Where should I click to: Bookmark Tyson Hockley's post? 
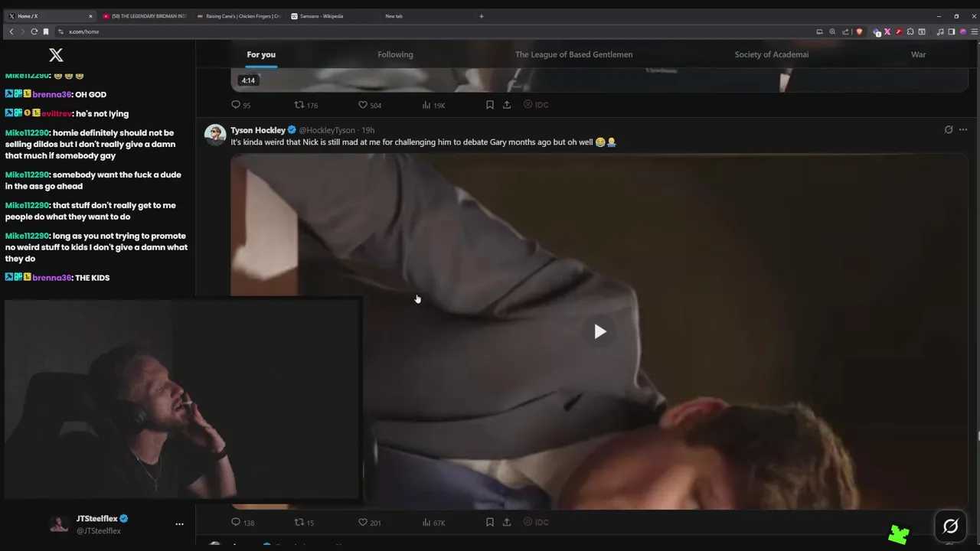click(490, 522)
